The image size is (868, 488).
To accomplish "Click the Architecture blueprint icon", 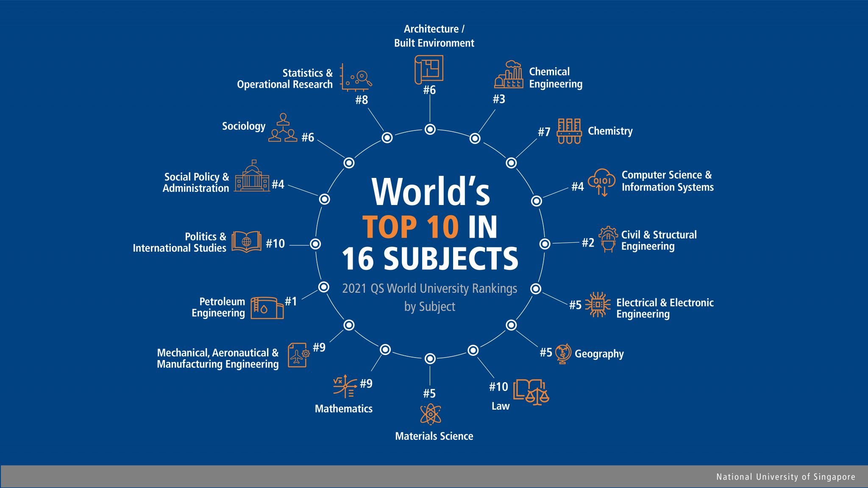I will tap(428, 70).
